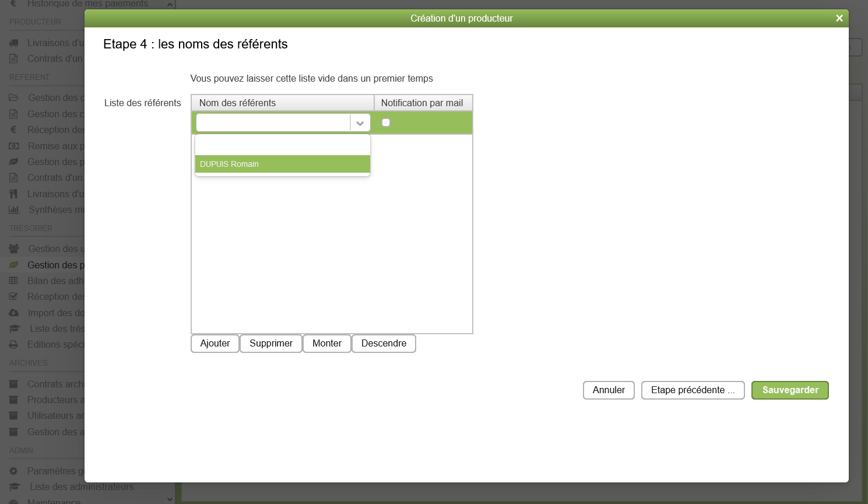Click the checkmark icon beside Réception under TRESORIER
The width and height of the screenshot is (868, 504).
pos(14,296)
